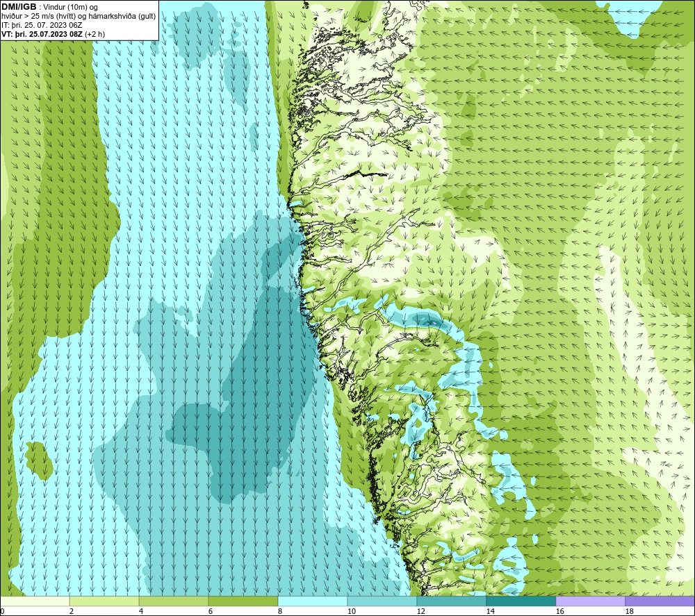The height and width of the screenshot is (616, 695).
Task: Click the 4–6 m/s green swatch
Action: 174,601
